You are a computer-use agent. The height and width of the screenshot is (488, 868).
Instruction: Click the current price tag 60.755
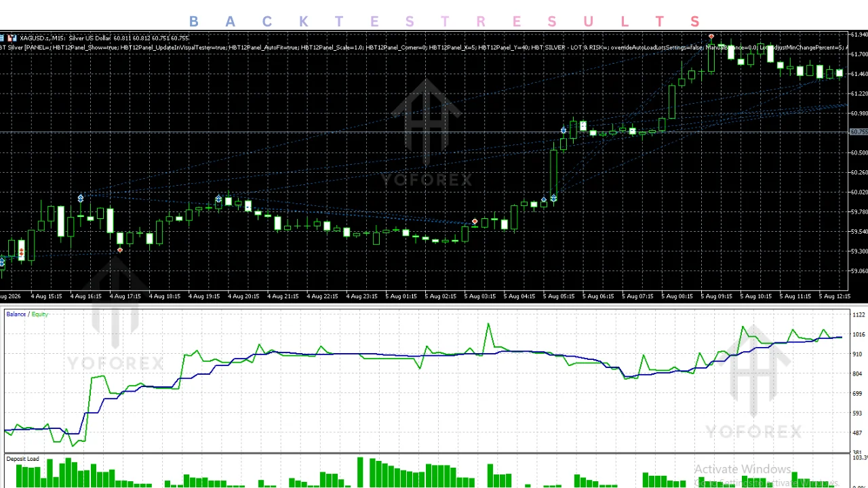click(859, 132)
